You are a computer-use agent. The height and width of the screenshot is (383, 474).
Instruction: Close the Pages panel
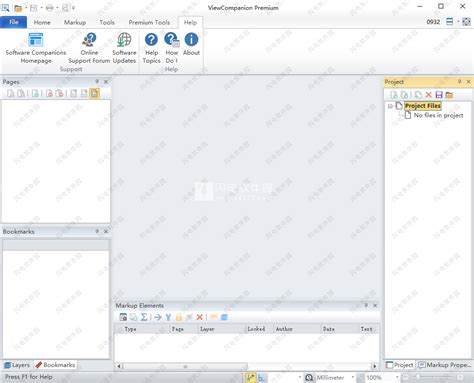click(106, 82)
